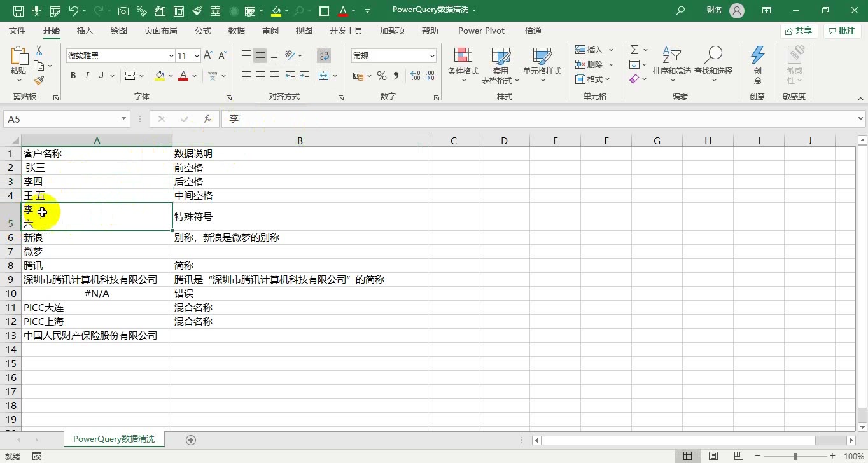Image resolution: width=868 pixels, height=463 pixels.
Task: Toggle middle vertical alignment
Action: (x=260, y=55)
